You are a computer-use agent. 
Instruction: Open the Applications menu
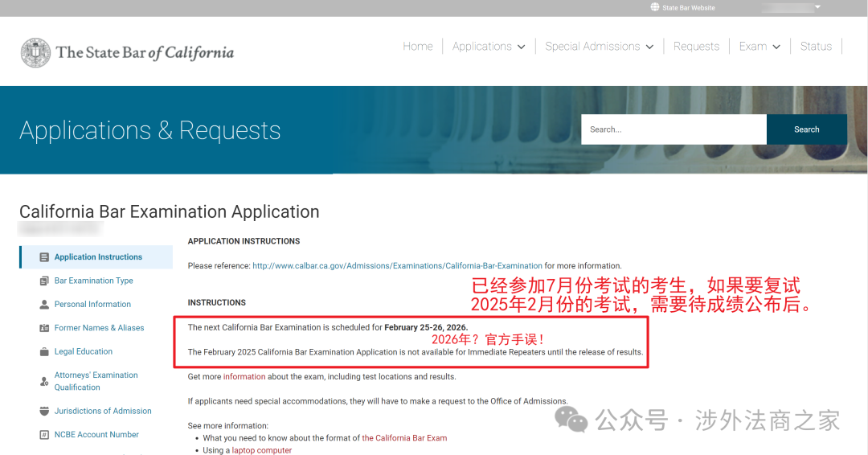[482, 47]
